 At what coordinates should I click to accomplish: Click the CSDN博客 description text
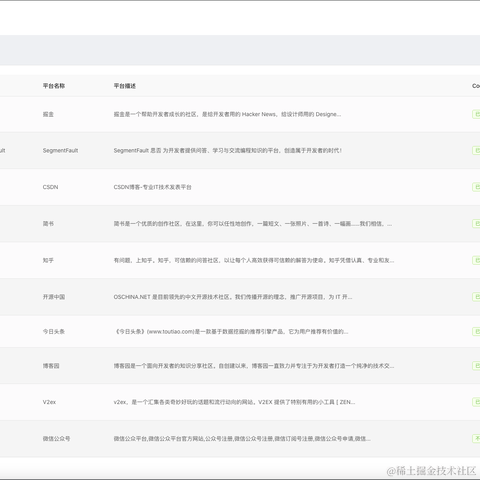[x=152, y=187]
